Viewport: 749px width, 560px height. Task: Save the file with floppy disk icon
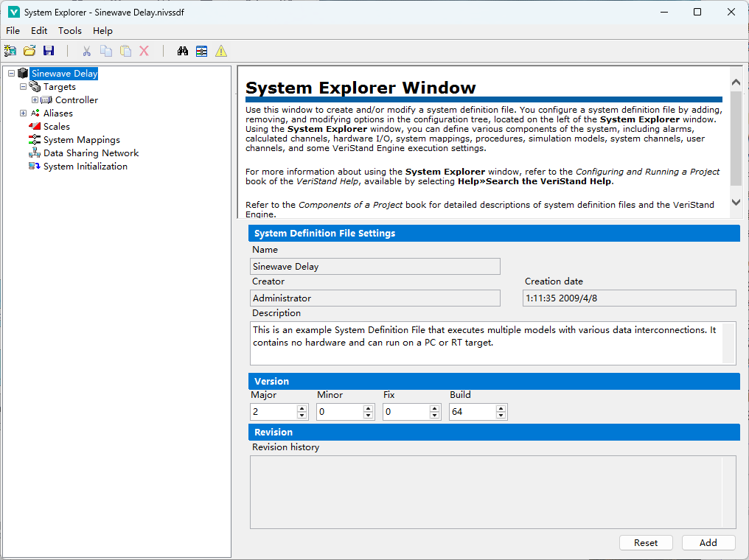click(49, 51)
